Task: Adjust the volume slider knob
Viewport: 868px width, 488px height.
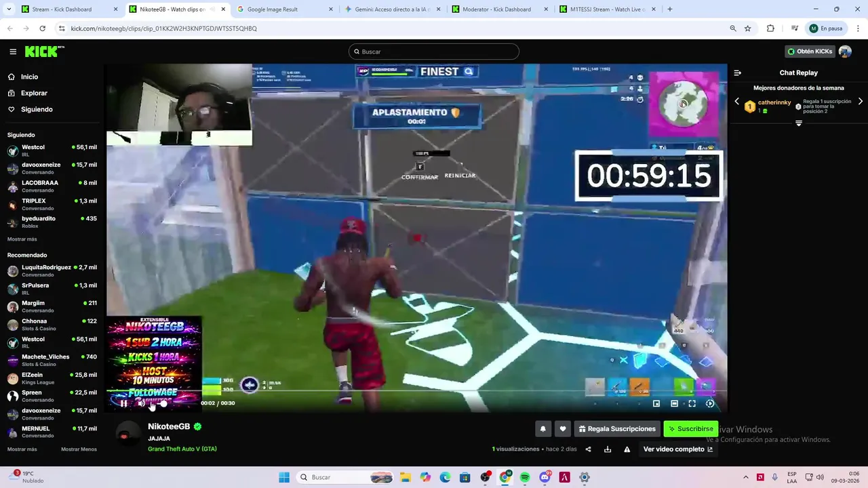Action: (x=163, y=403)
